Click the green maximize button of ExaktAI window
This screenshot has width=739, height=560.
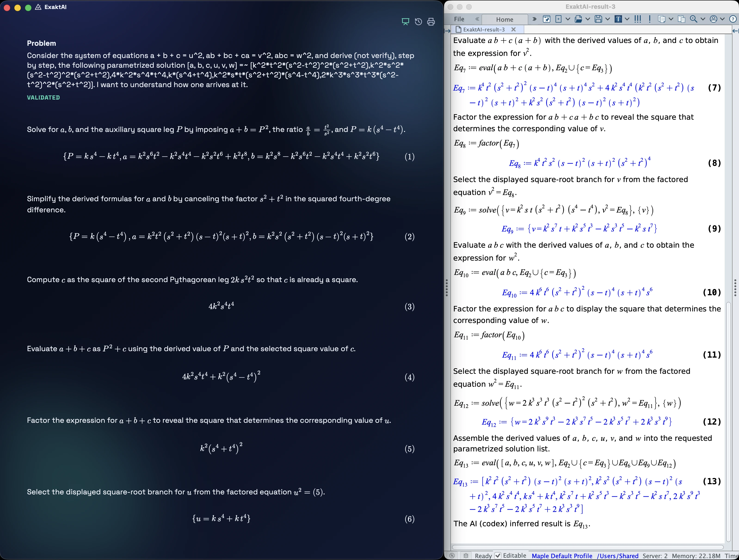28,7
